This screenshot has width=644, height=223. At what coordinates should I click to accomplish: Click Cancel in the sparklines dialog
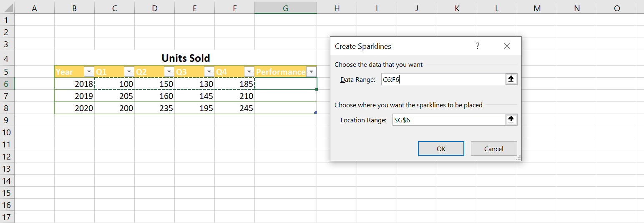(493, 149)
